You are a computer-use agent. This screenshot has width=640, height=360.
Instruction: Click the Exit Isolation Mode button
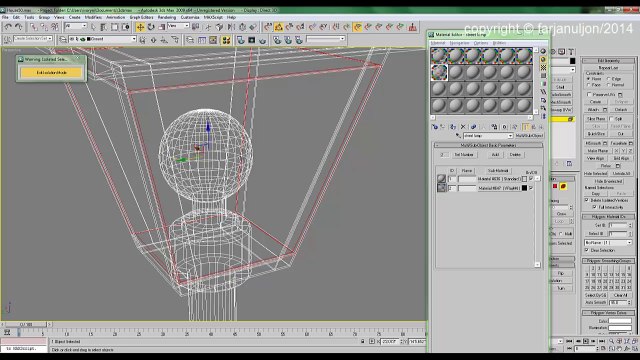[x=51, y=73]
